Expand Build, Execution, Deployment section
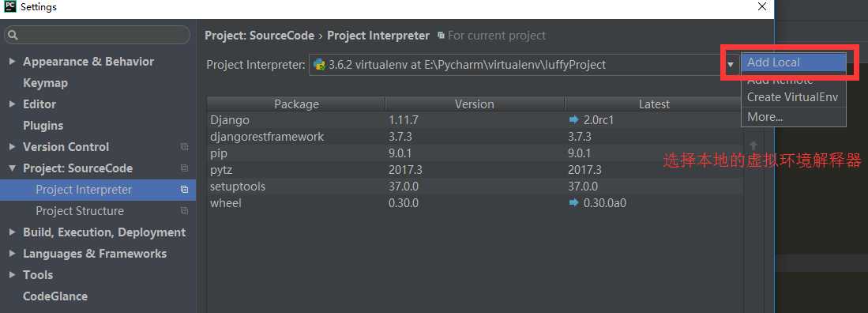The height and width of the screenshot is (313, 868). [12, 232]
